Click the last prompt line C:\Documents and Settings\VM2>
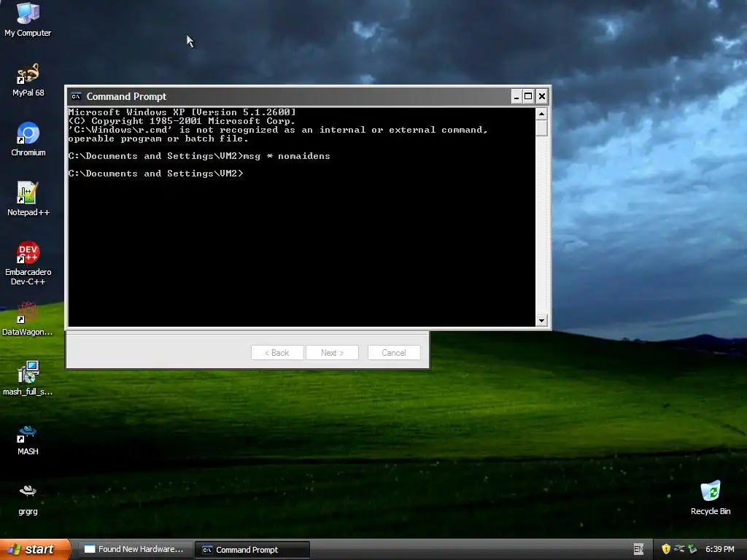 (x=156, y=174)
